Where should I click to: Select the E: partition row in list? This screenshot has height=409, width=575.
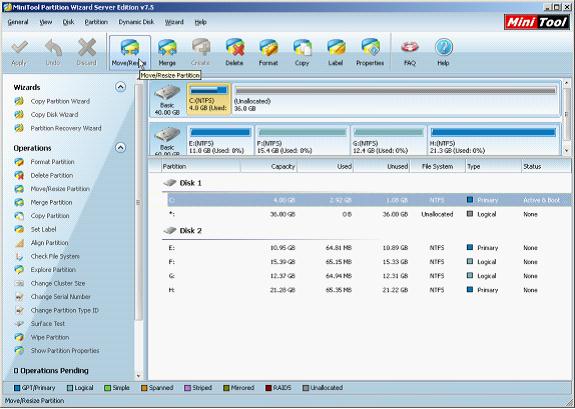pyautogui.click(x=369, y=248)
